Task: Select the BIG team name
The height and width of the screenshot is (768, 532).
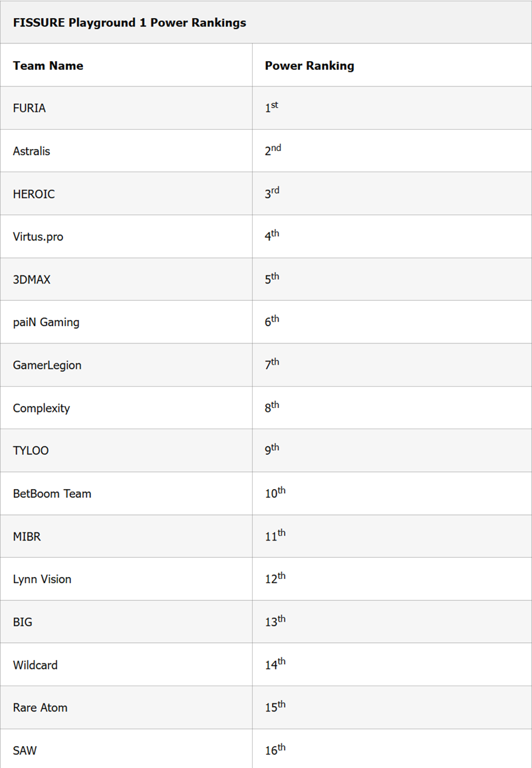Action: (23, 622)
